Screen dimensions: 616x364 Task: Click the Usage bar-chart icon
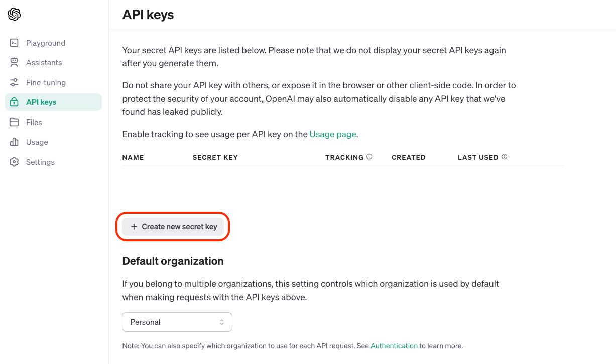(x=14, y=142)
